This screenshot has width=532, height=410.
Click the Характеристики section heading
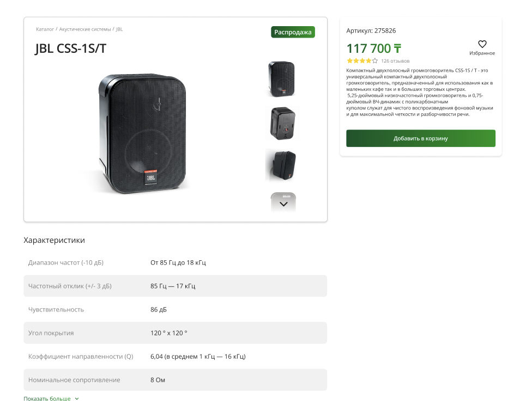[x=54, y=240]
